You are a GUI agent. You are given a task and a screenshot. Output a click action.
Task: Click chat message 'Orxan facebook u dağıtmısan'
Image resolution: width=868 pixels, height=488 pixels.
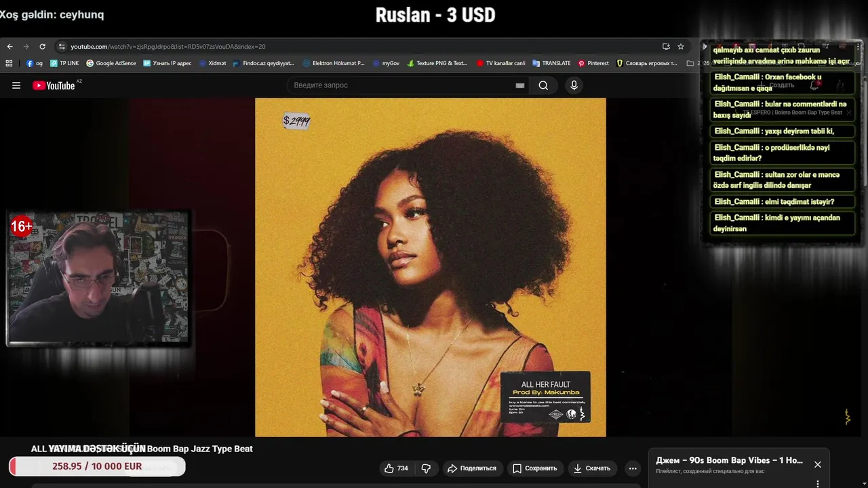click(x=782, y=83)
